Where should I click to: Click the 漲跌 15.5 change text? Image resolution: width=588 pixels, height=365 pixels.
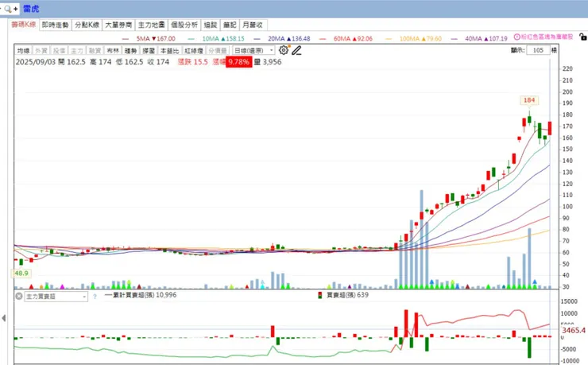[193, 62]
